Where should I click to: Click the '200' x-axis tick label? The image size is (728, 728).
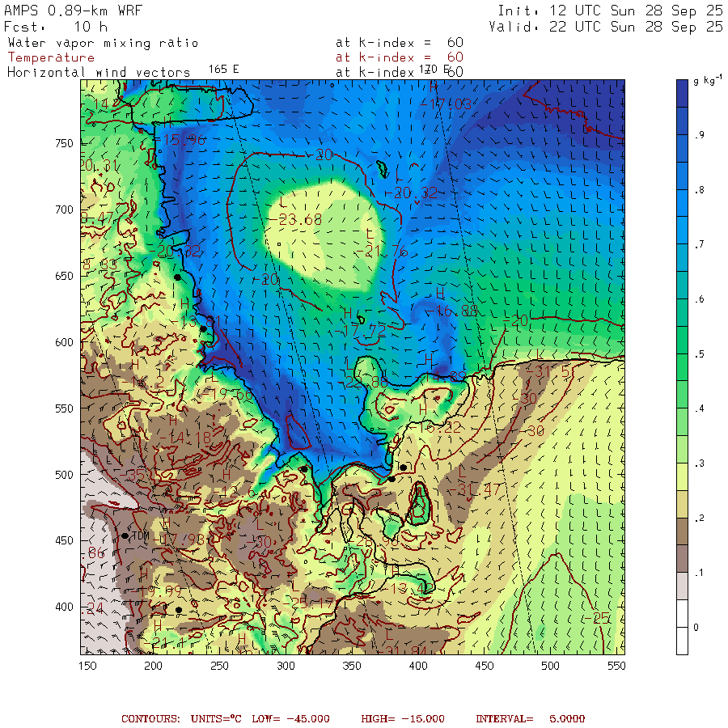153,666
